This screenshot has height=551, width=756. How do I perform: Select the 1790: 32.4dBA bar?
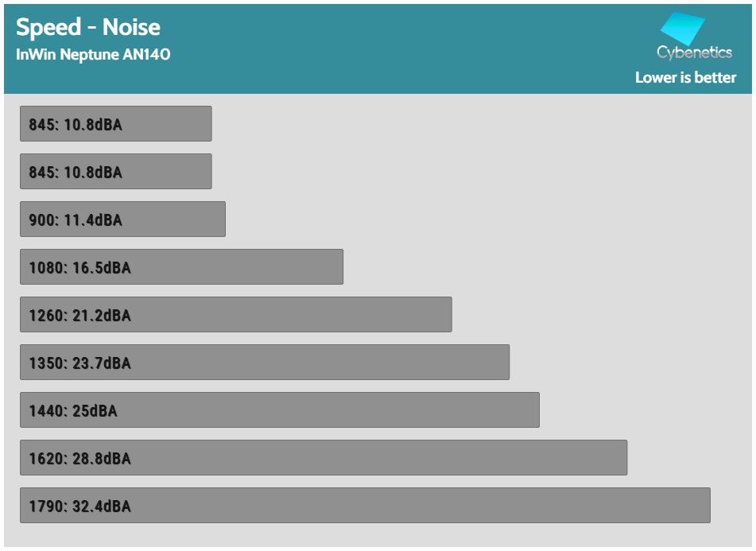[364, 506]
